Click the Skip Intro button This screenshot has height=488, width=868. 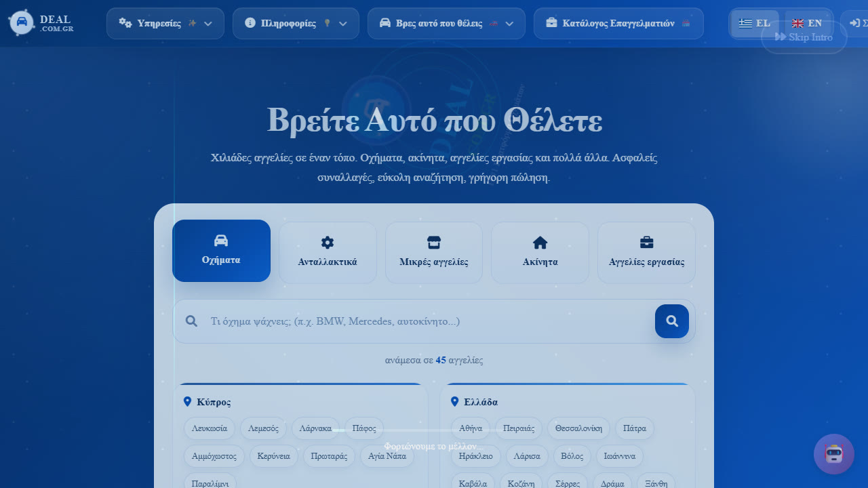click(x=804, y=37)
